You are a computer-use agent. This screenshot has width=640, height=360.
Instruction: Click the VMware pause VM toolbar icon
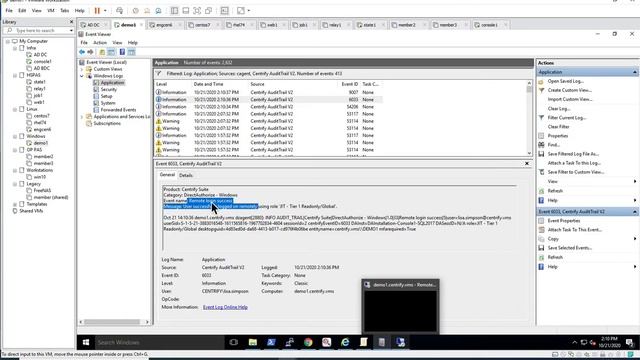(97, 11)
